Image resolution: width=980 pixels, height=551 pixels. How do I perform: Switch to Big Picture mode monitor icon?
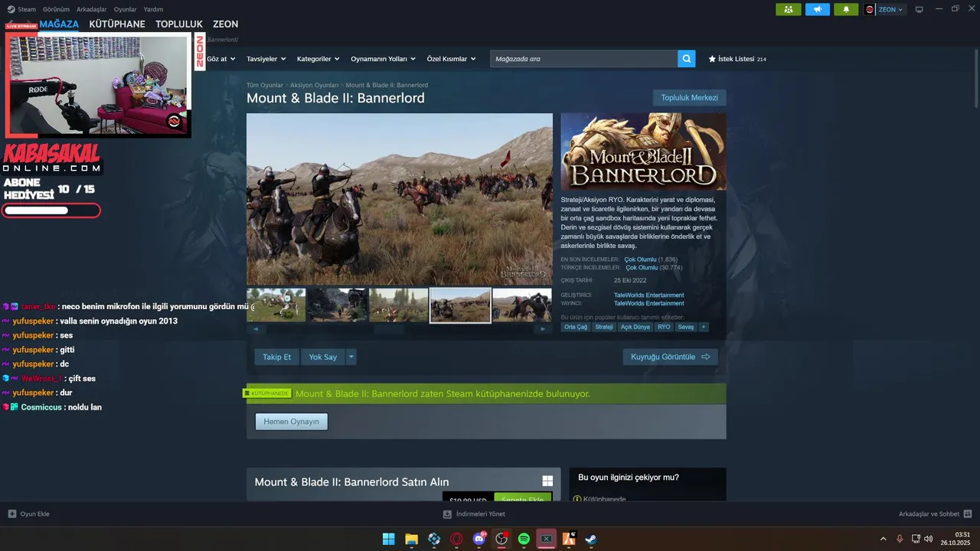click(919, 9)
